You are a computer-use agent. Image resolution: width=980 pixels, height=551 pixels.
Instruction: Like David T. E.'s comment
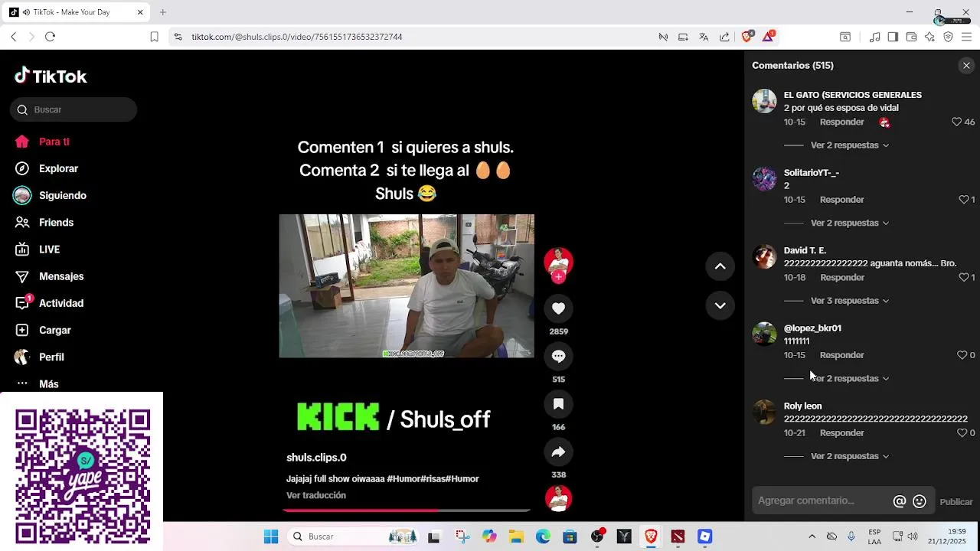click(964, 277)
